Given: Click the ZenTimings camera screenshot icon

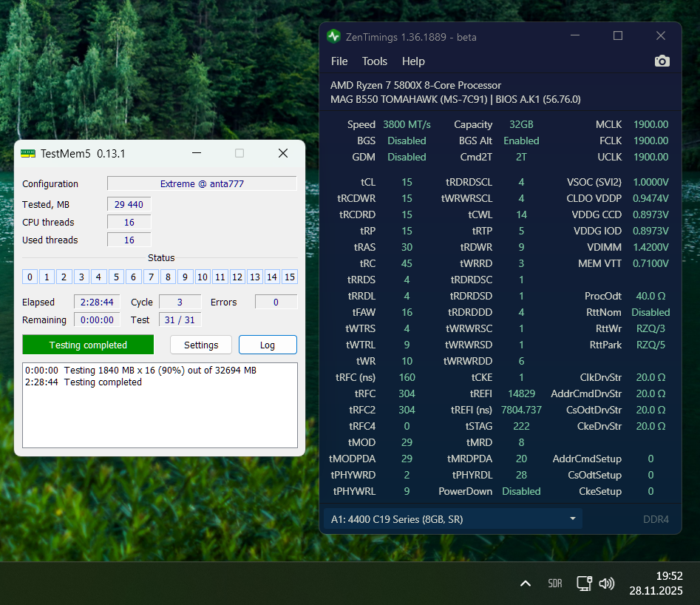Looking at the screenshot, I should point(662,61).
